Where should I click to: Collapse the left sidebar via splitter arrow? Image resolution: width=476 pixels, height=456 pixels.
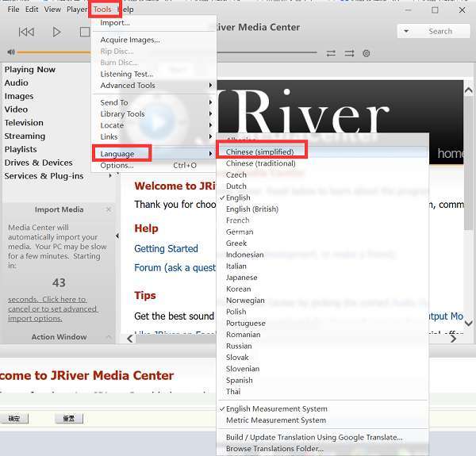click(x=117, y=236)
